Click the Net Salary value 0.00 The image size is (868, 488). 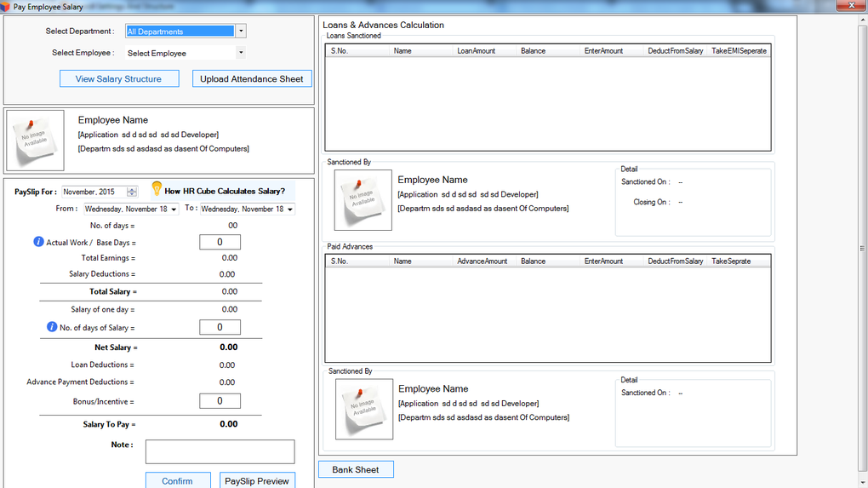click(229, 347)
